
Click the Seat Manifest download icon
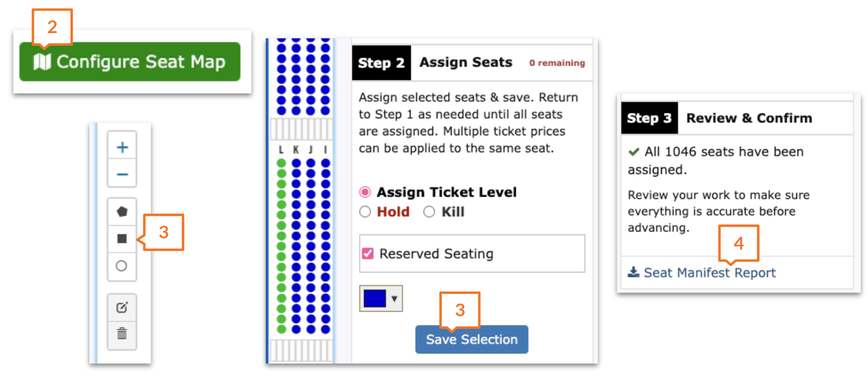click(633, 272)
